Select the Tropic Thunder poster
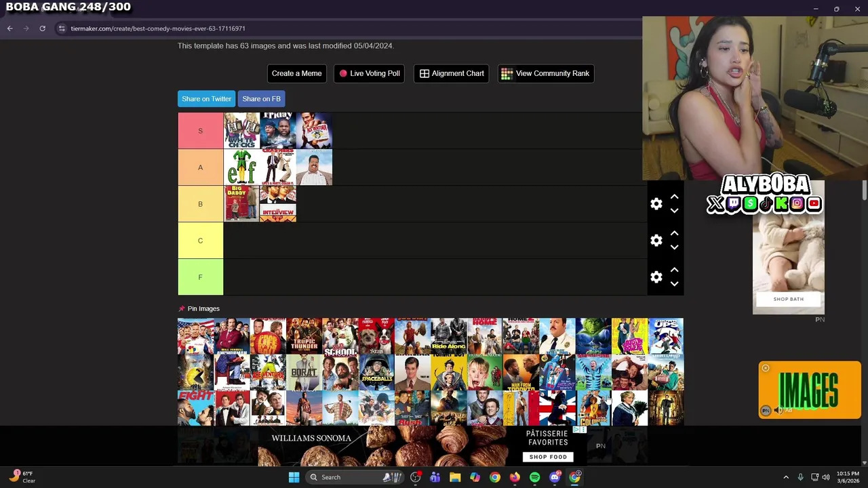This screenshot has height=488, width=868. point(304,336)
